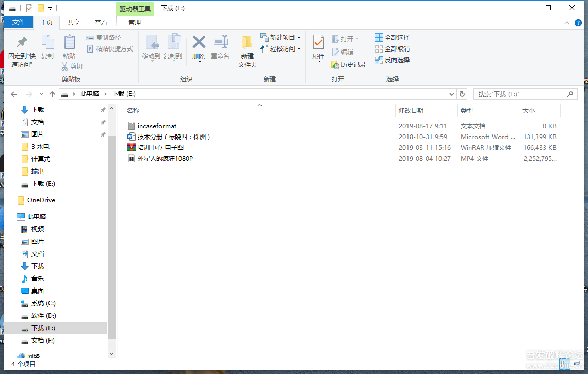This screenshot has width=588, height=374.
Task: Click 此电脑 in address breadcrumb
Action: click(x=90, y=94)
